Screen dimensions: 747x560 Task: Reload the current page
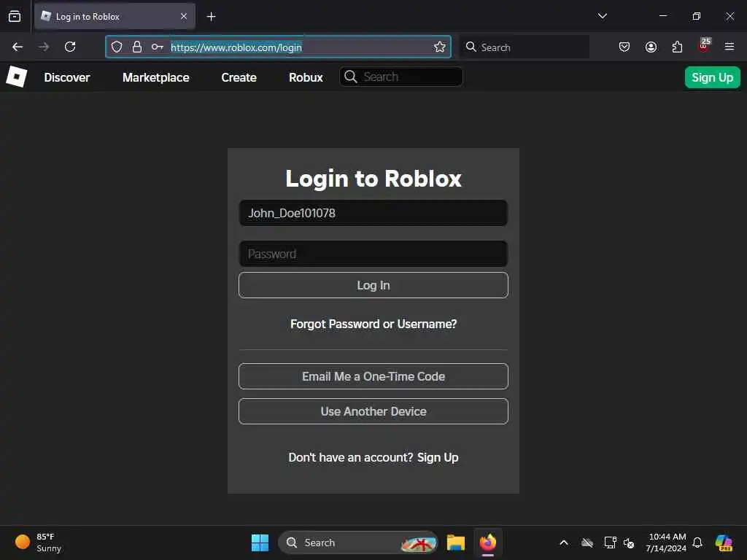tap(70, 47)
